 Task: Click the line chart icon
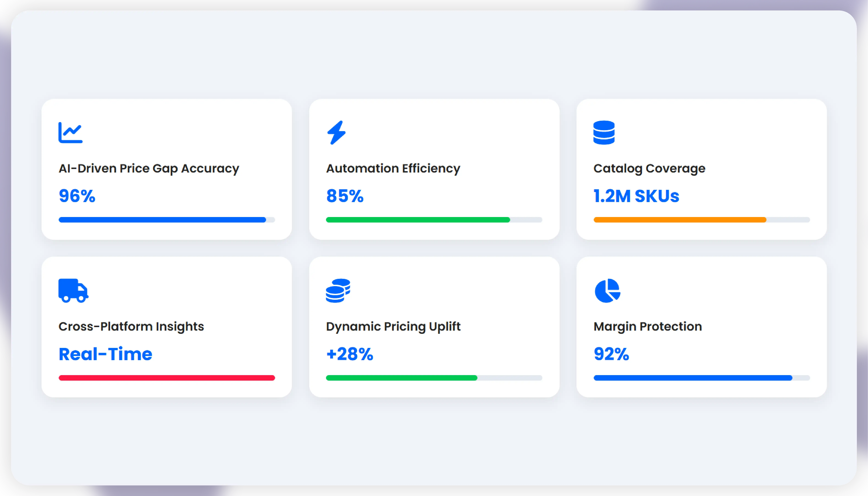point(70,133)
